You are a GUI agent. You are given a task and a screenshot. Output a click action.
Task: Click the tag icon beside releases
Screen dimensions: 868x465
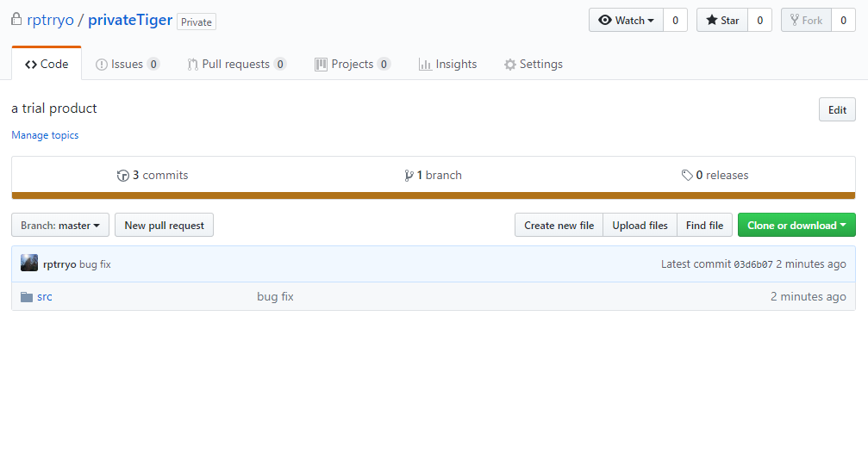tap(687, 176)
